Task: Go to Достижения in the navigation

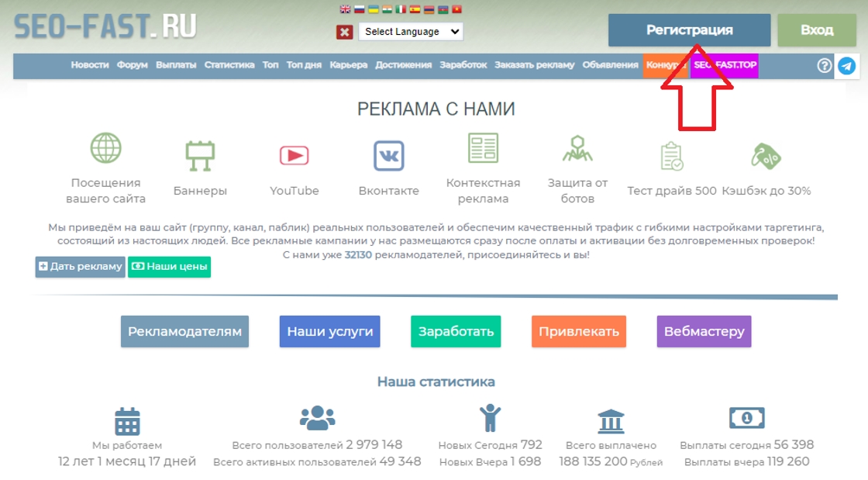Action: tap(404, 65)
